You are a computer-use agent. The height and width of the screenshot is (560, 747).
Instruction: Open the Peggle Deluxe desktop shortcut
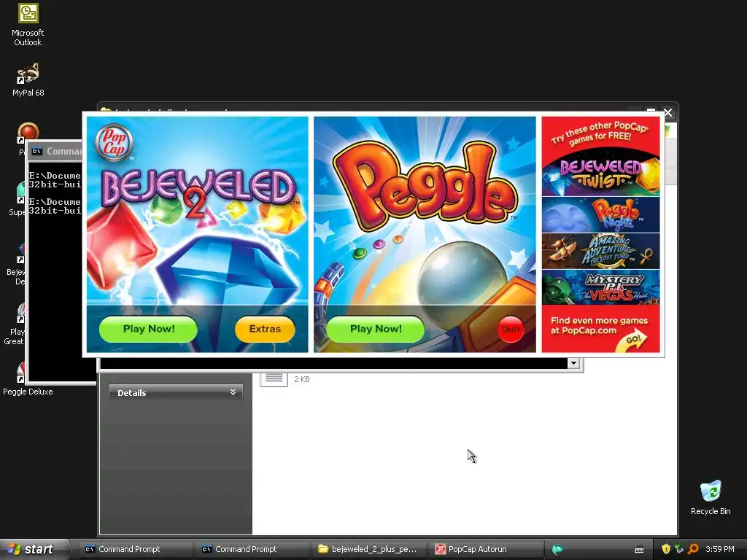[28, 379]
